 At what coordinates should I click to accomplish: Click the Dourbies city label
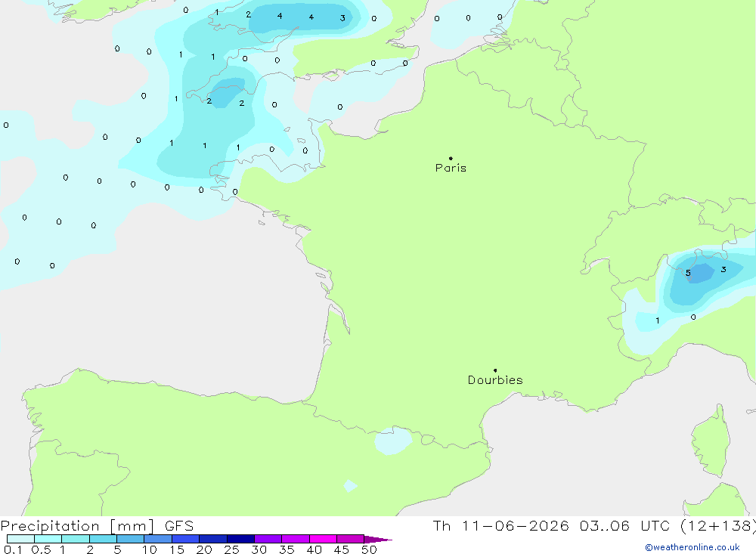pos(495,380)
